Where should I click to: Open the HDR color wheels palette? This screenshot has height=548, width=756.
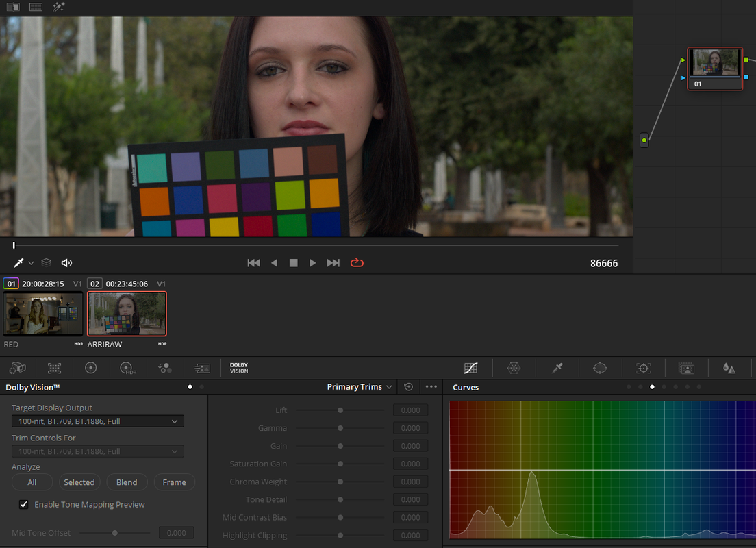(x=128, y=368)
